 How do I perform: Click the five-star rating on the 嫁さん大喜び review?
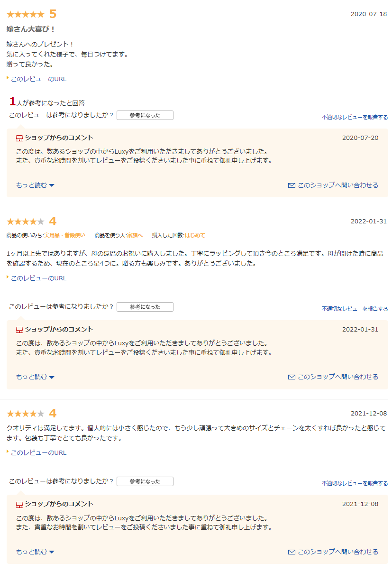[25, 14]
